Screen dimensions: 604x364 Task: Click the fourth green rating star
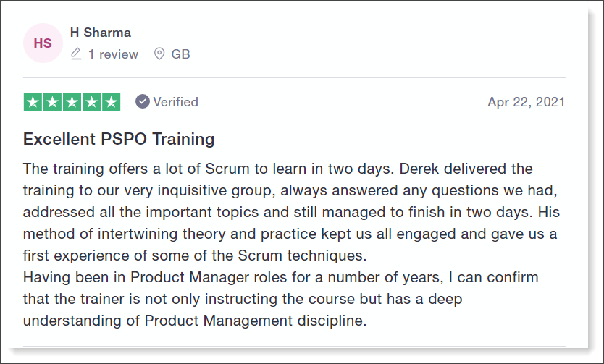pyautogui.click(x=92, y=102)
